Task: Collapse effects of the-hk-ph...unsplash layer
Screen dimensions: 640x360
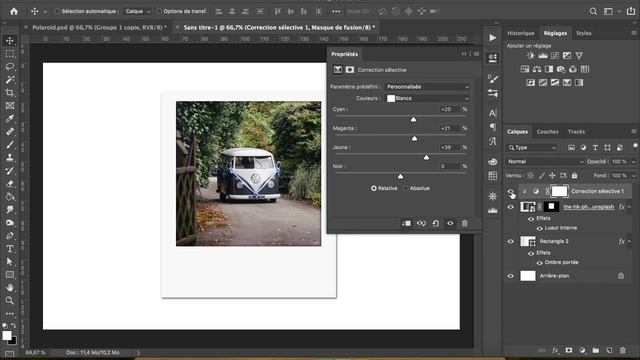Action: coord(629,207)
